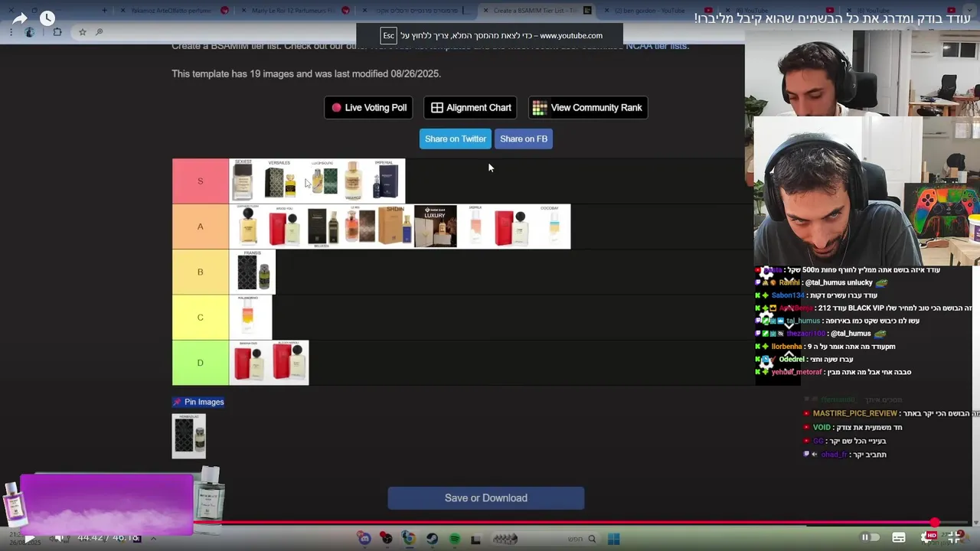Screen dimensions: 980x551
Task: Click the YouTube share arrow icon
Action: pyautogui.click(x=20, y=18)
